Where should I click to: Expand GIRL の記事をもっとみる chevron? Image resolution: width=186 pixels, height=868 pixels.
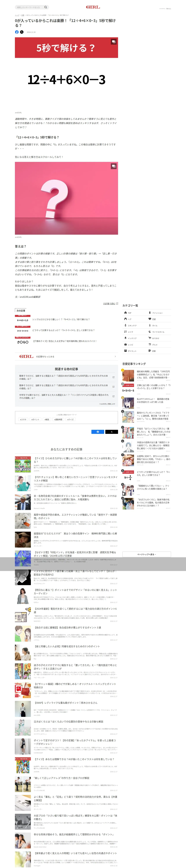115,356
